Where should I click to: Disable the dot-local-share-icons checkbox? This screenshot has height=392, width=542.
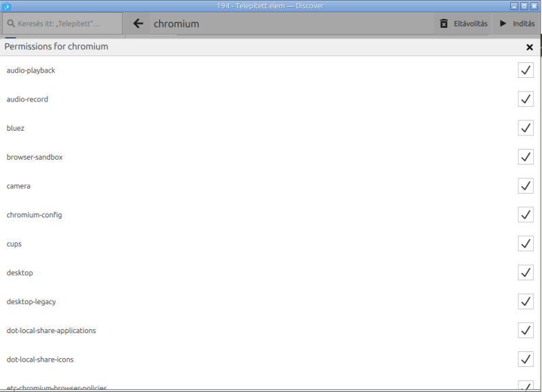pyautogui.click(x=526, y=360)
